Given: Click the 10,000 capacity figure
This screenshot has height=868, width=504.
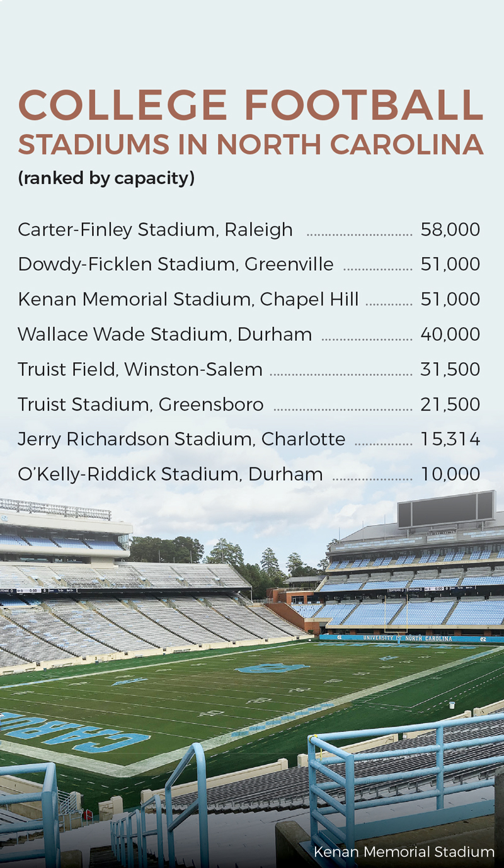Looking at the screenshot, I should (450, 474).
